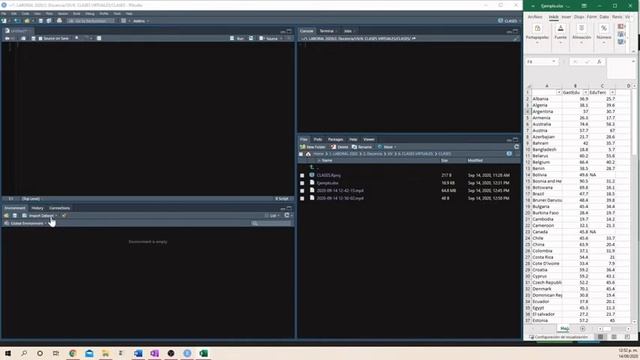The width and height of the screenshot is (640, 360).
Task: Switch to the Environment tab
Action: (x=15, y=208)
